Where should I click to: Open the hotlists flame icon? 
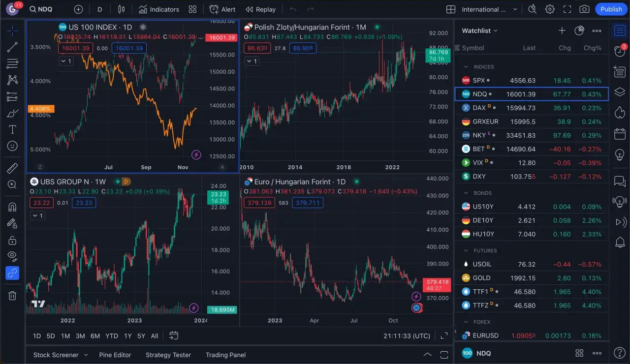tap(620, 113)
